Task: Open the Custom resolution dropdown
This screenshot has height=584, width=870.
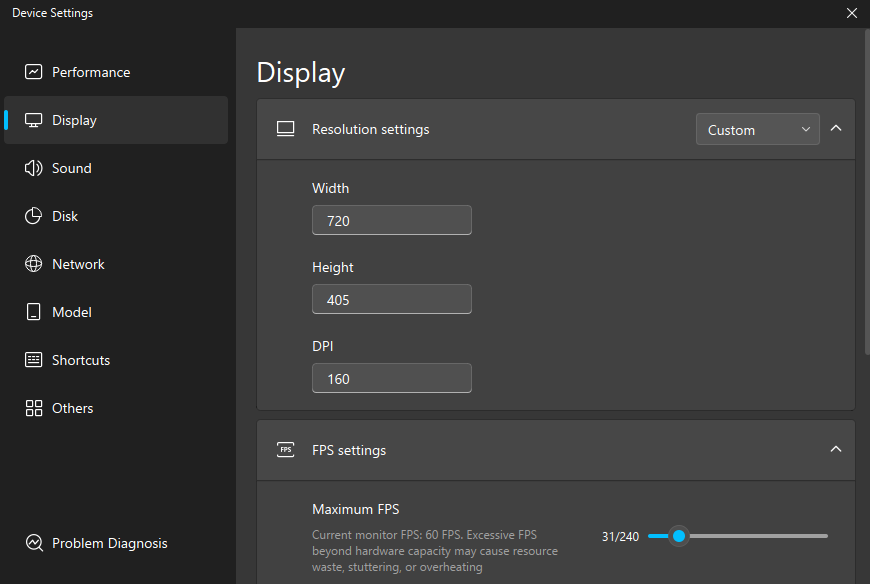Action: pyautogui.click(x=757, y=129)
